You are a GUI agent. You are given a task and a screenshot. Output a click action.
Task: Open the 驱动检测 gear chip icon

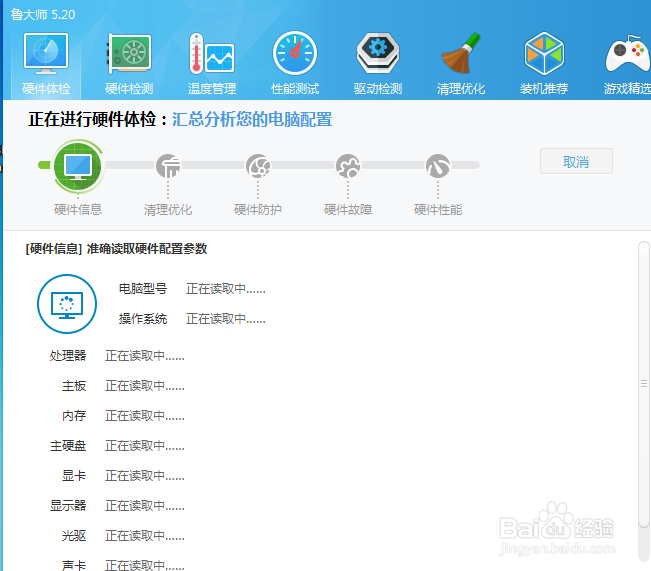(x=378, y=53)
